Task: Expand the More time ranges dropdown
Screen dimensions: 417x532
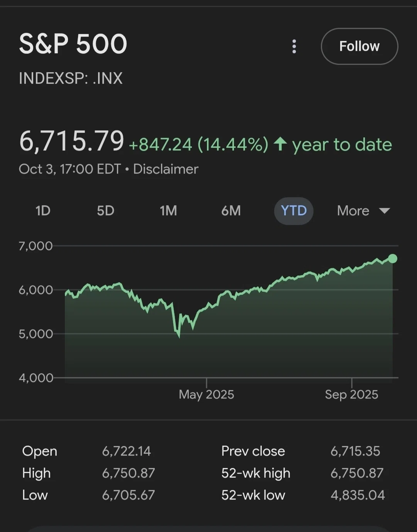Action: [363, 211]
